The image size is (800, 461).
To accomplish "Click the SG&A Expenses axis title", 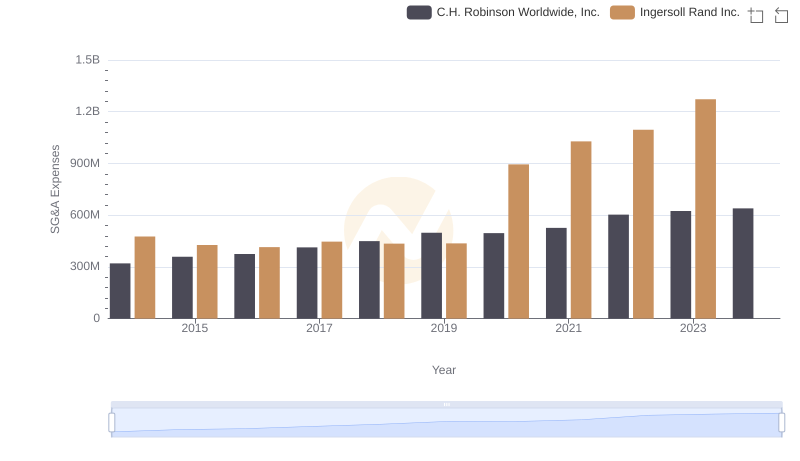I will pos(55,189).
